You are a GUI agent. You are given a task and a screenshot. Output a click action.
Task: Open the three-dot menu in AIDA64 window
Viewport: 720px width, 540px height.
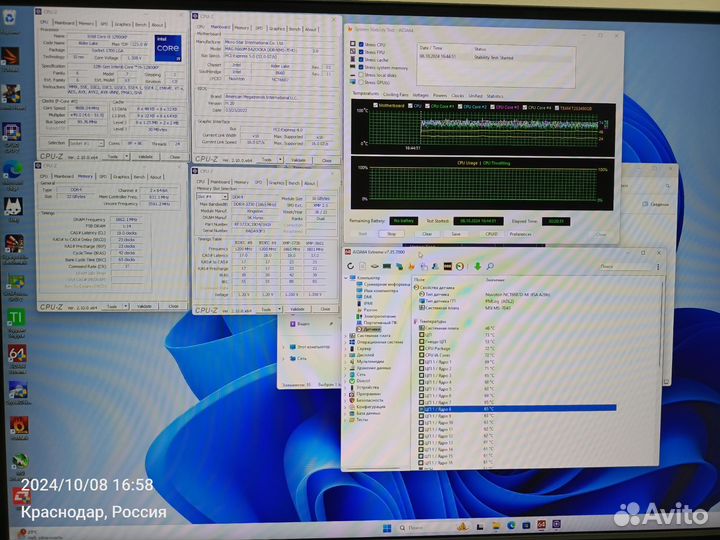[658, 266]
